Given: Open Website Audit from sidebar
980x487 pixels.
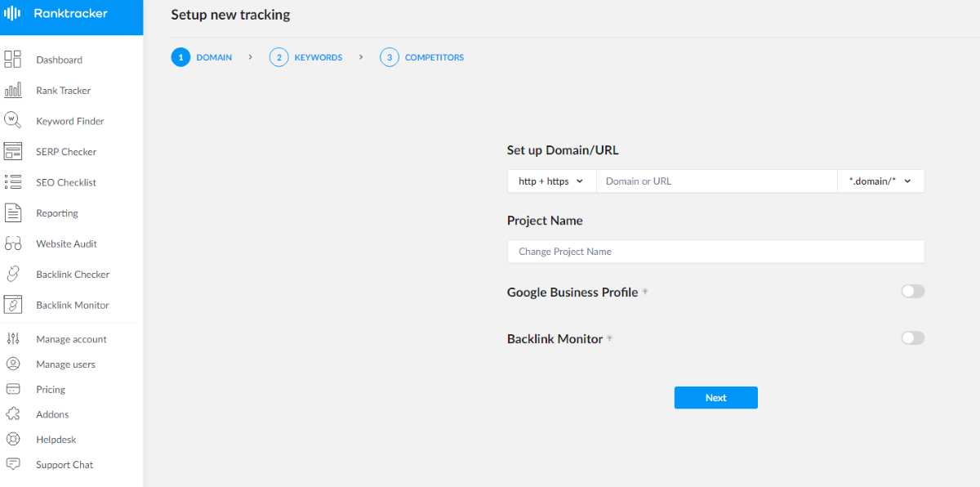Looking at the screenshot, I should coord(67,243).
